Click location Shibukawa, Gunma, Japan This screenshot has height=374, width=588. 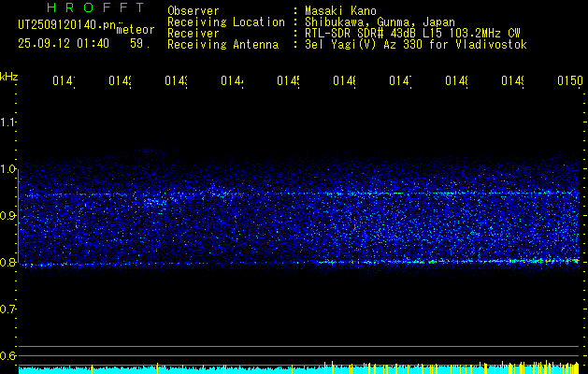(380, 22)
